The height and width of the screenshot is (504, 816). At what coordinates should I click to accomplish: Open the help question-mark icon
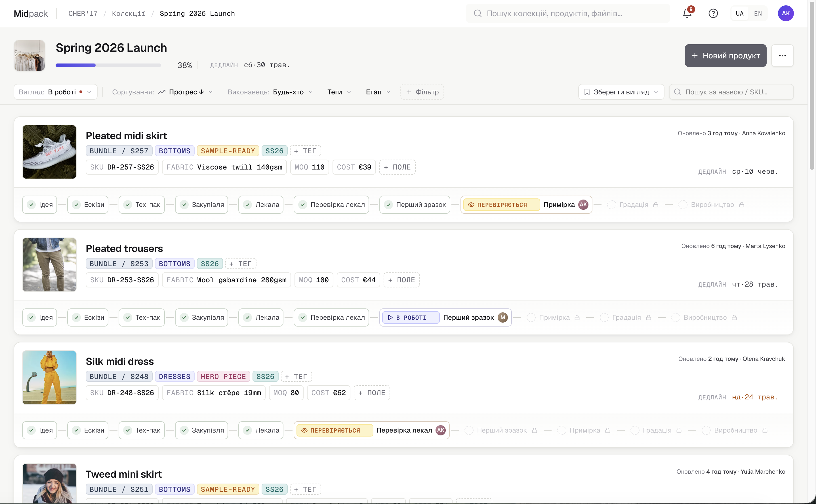713,13
